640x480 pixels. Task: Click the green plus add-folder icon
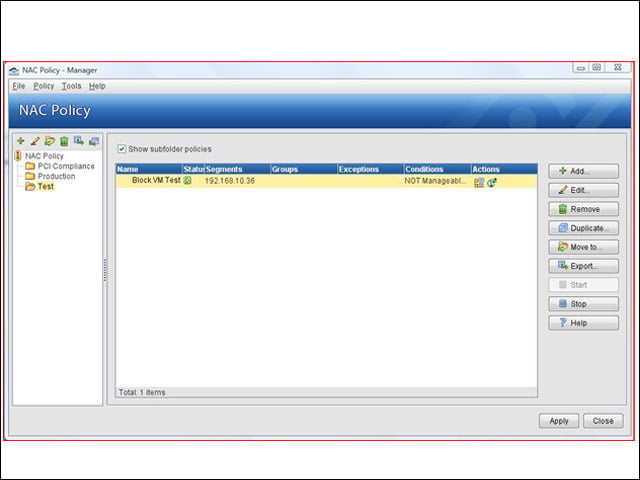(20, 141)
